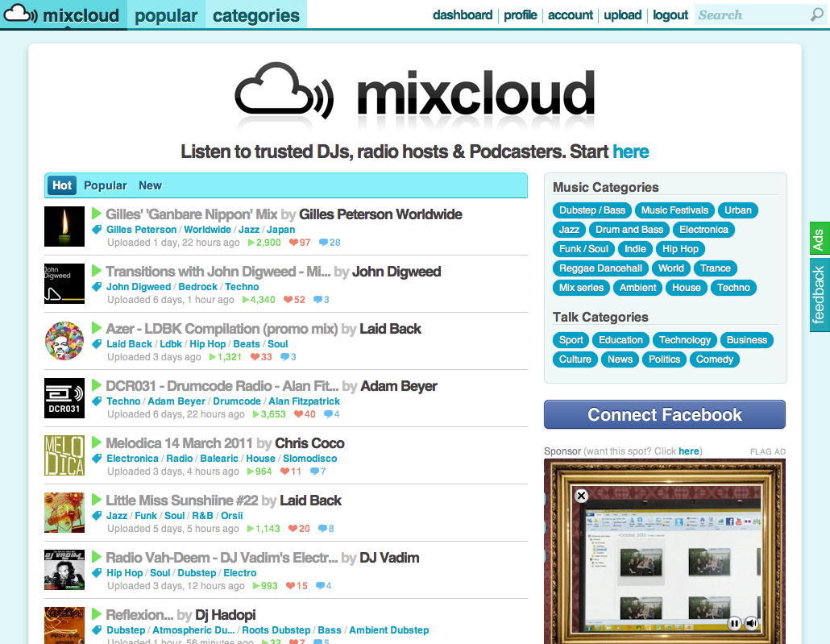Click the search magnifier icon
This screenshot has height=644, width=830.
[816, 15]
